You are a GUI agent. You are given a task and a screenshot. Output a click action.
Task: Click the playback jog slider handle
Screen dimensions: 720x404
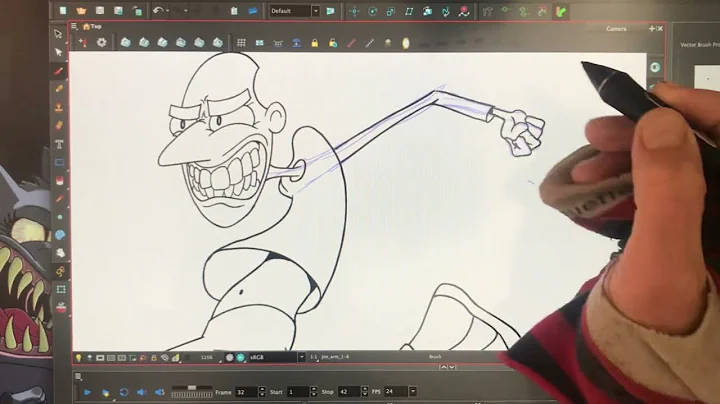point(192,388)
